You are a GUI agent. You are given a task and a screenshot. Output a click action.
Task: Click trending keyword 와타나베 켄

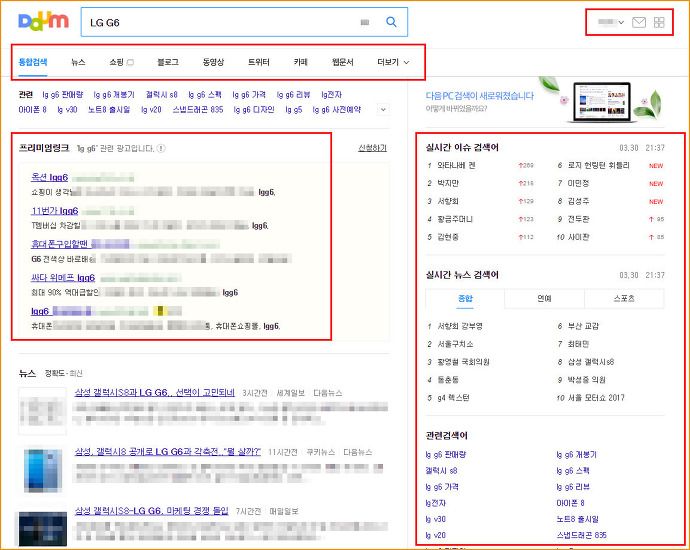tap(456, 165)
